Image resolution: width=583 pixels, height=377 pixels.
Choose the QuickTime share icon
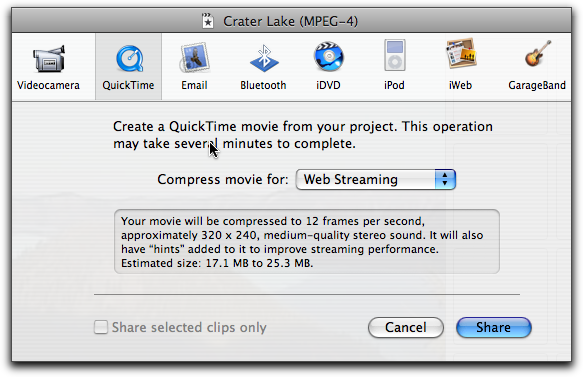coord(129,59)
